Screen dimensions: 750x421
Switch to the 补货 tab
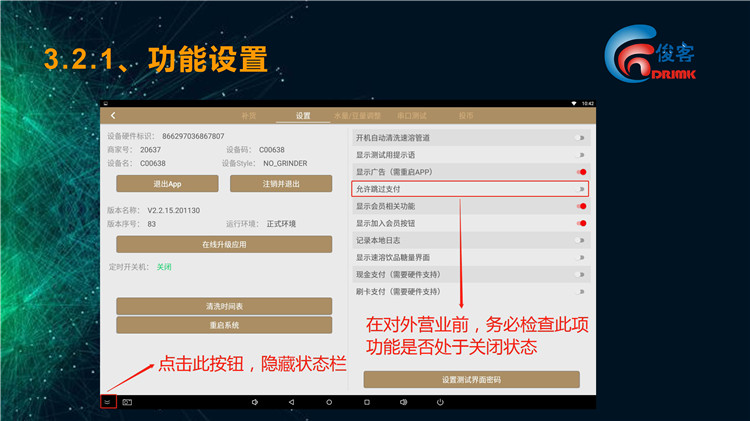click(249, 116)
